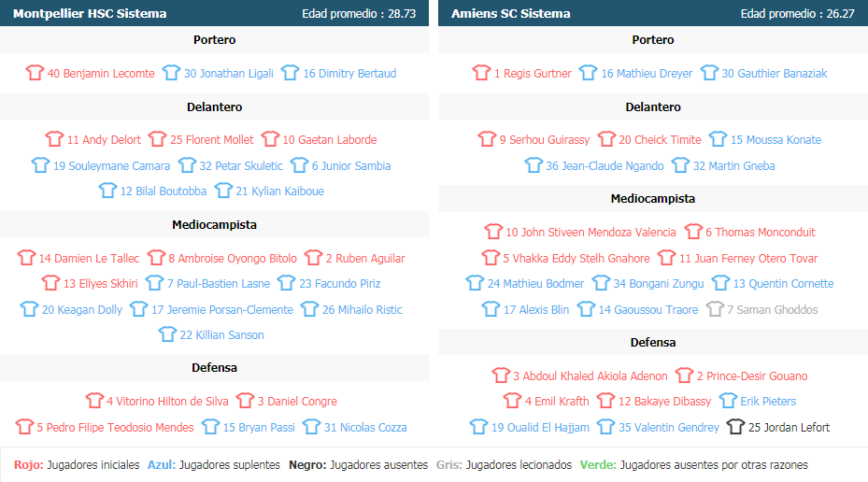The height and width of the screenshot is (482, 868).
Task: Select 34 Bongani Zungu player link
Action: point(659,283)
